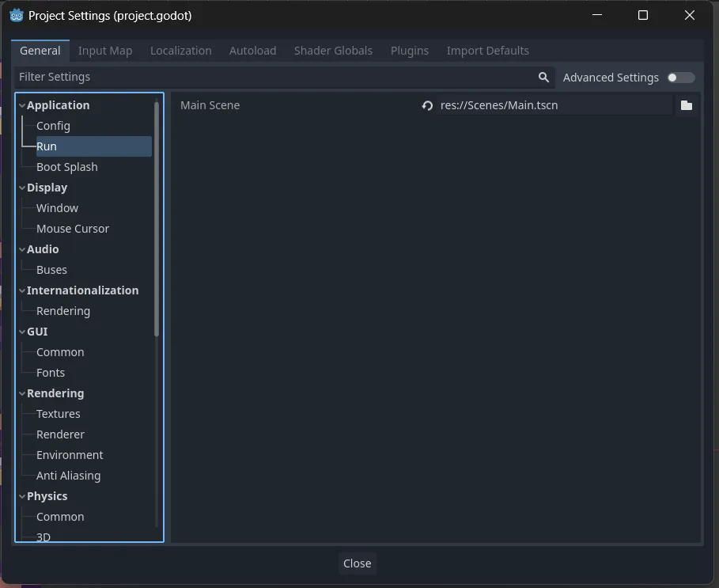Collapse the Internationalization section

[x=22, y=290]
